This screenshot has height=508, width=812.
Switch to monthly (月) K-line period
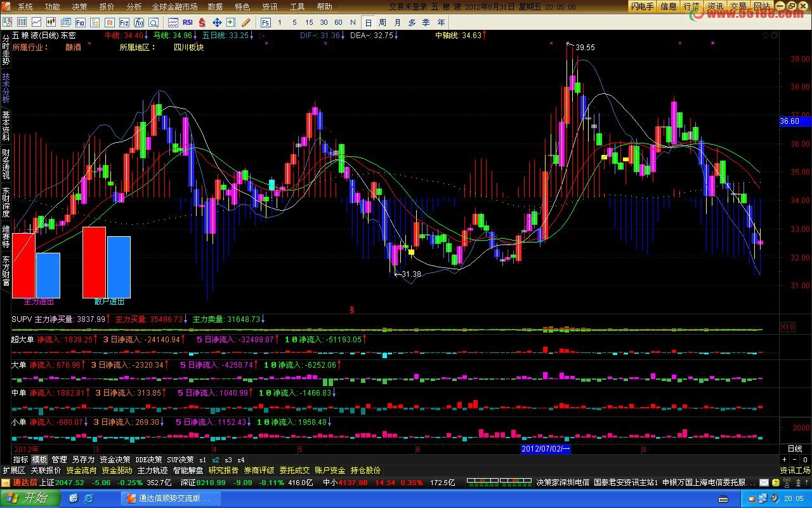point(397,22)
